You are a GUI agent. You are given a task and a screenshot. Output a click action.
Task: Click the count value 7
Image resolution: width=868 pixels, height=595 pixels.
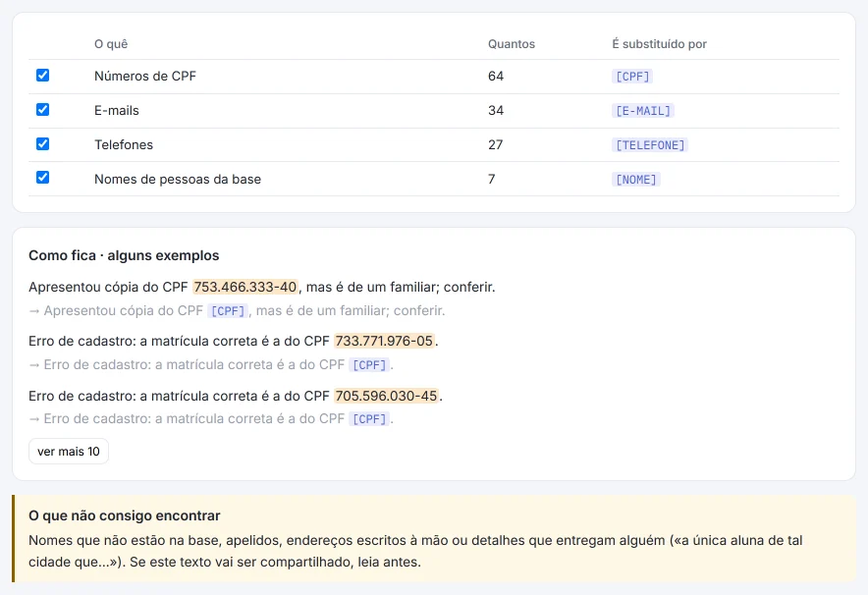[492, 179]
